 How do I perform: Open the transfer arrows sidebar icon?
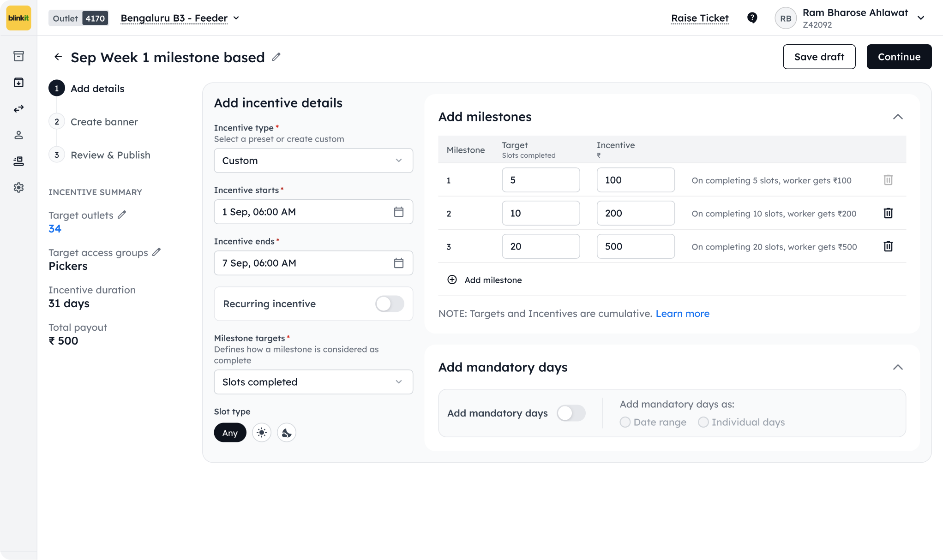tap(18, 108)
